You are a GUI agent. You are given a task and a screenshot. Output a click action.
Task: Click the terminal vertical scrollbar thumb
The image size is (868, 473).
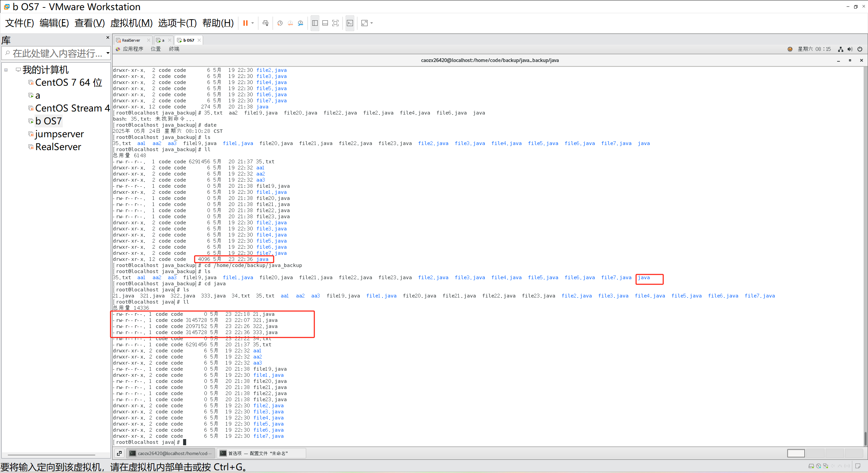click(865, 438)
